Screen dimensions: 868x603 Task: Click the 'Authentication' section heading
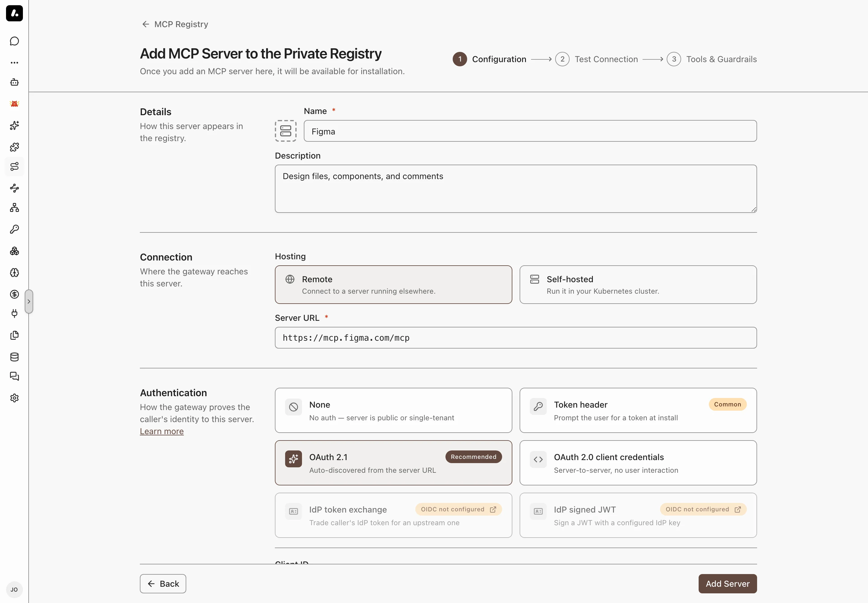pos(173,393)
